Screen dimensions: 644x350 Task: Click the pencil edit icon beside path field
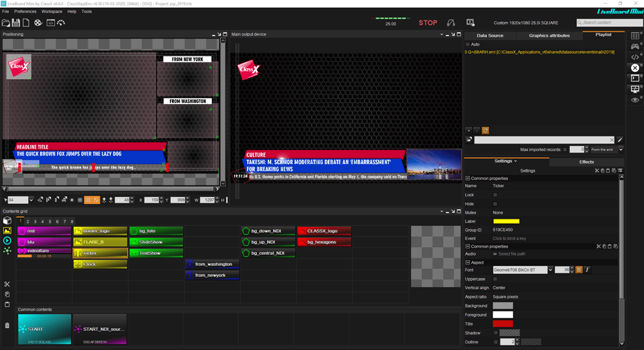620,140
